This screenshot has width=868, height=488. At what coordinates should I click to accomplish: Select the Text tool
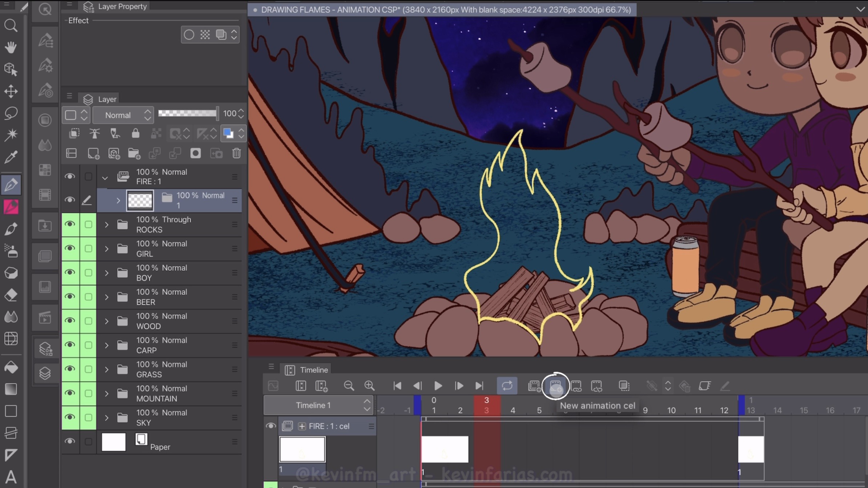click(11, 477)
